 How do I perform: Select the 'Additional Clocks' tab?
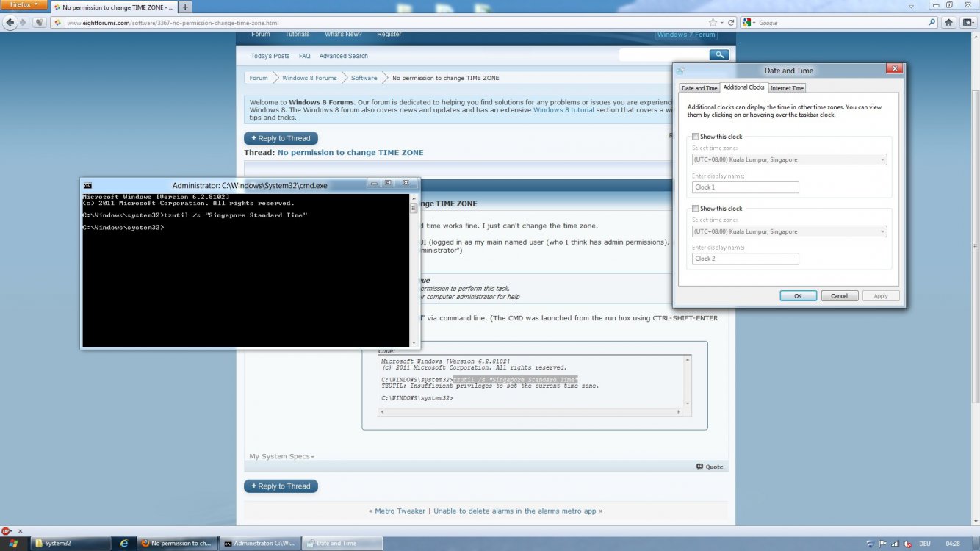pos(743,87)
